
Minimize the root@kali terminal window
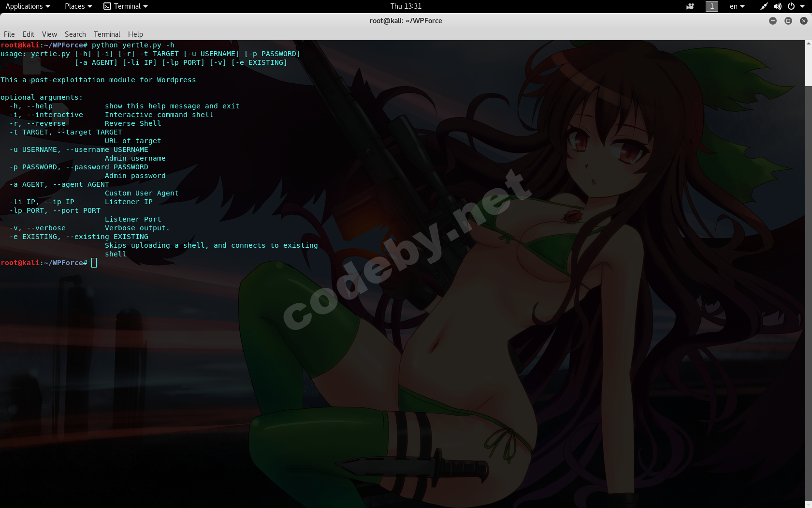click(x=773, y=21)
